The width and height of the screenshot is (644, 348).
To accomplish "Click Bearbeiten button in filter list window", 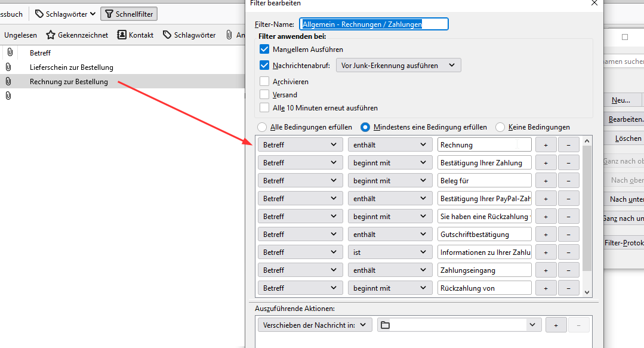I will click(624, 119).
